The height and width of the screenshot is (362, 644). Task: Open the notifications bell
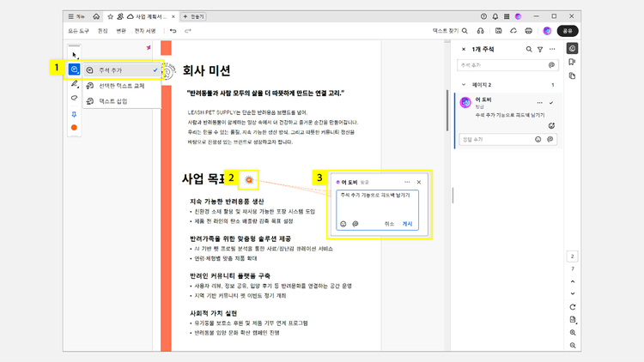point(495,16)
